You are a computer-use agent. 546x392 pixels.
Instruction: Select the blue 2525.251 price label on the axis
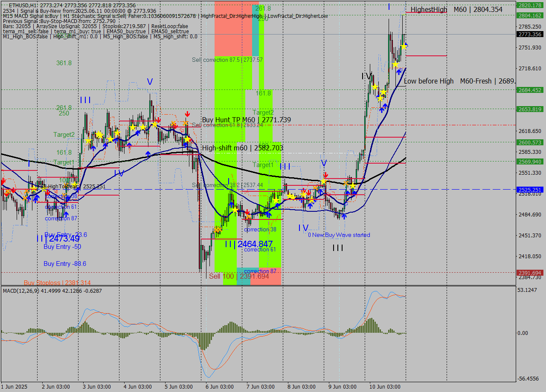click(x=529, y=190)
